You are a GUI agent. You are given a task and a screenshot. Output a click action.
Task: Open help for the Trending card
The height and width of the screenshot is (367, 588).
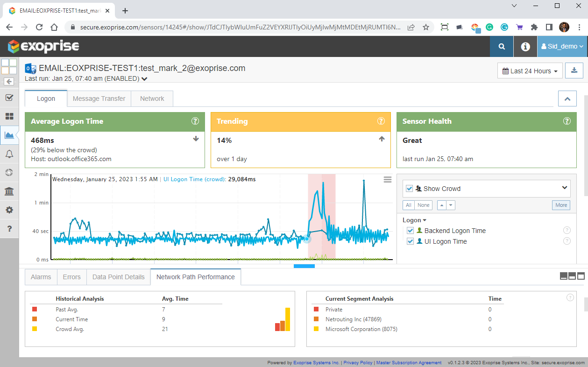click(x=381, y=121)
